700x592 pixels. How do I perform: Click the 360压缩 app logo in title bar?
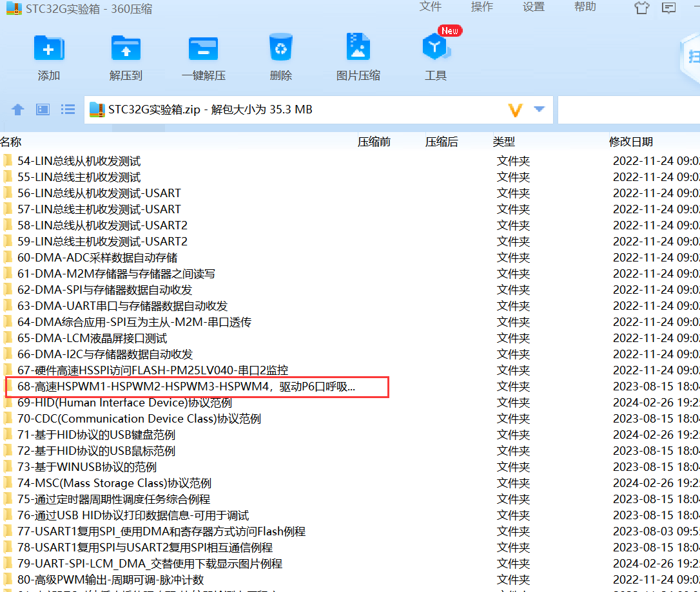pos(14,8)
